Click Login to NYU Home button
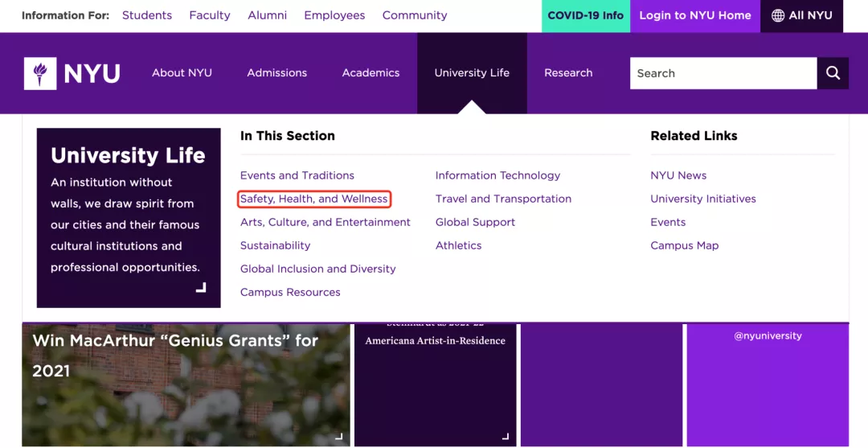The width and height of the screenshot is (868, 448). [x=695, y=15]
